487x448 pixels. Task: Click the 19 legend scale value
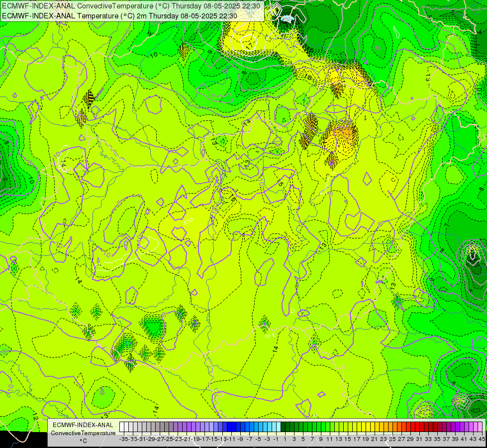[x=365, y=440]
